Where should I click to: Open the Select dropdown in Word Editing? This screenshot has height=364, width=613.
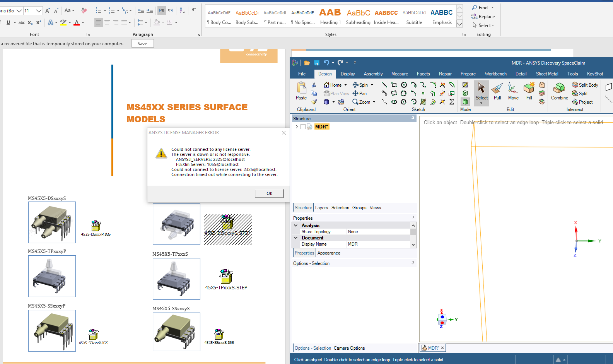pos(483,26)
